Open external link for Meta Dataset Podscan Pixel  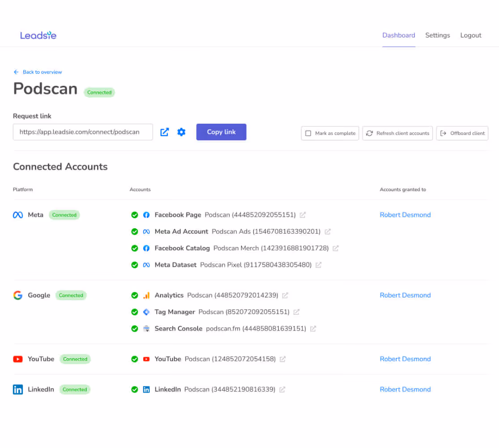click(318, 265)
